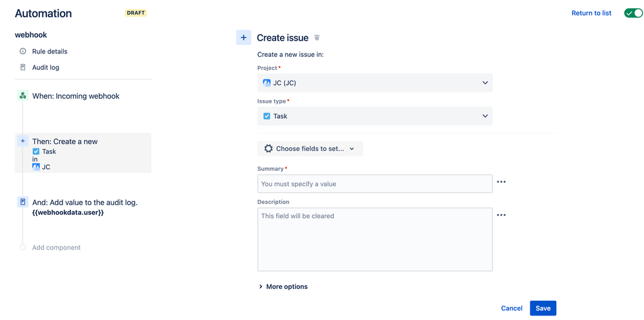Image resolution: width=644 pixels, height=320 pixels.
Task: Click the Create issue heading text
Action: click(283, 38)
